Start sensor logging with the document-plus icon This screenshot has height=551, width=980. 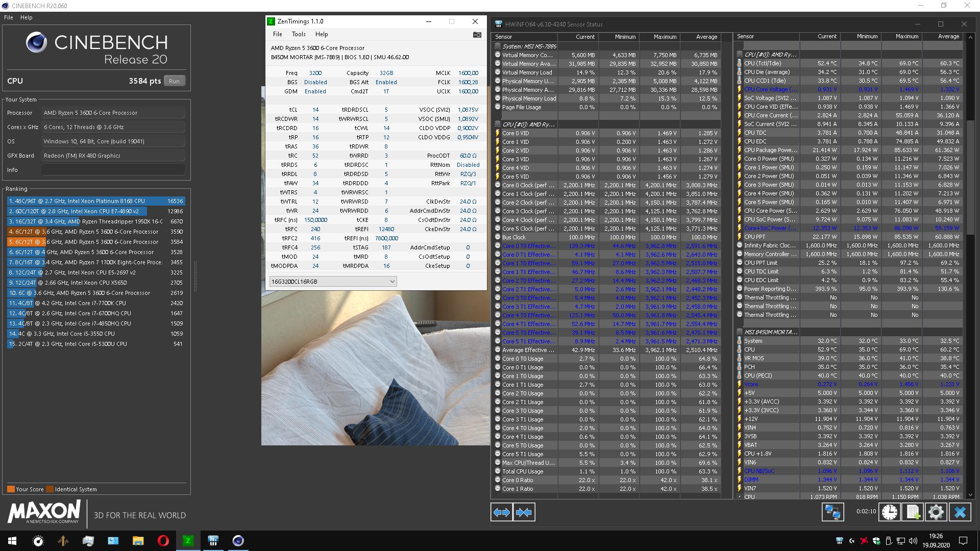point(913,512)
